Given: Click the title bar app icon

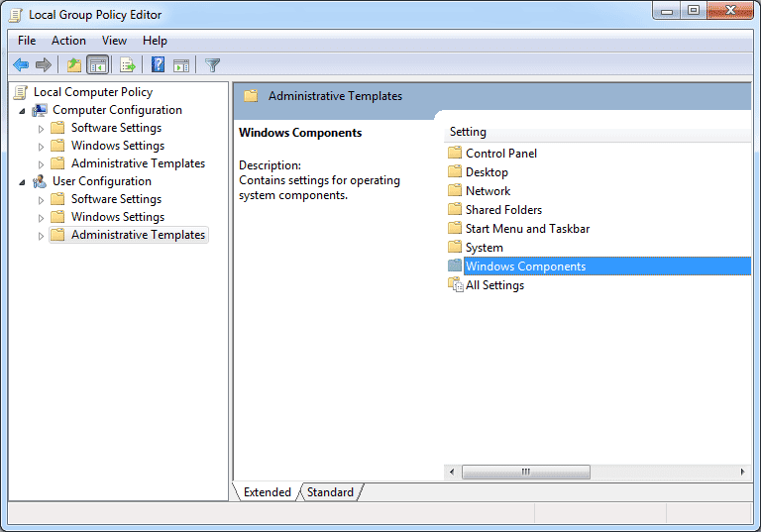Looking at the screenshot, I should point(16,15).
